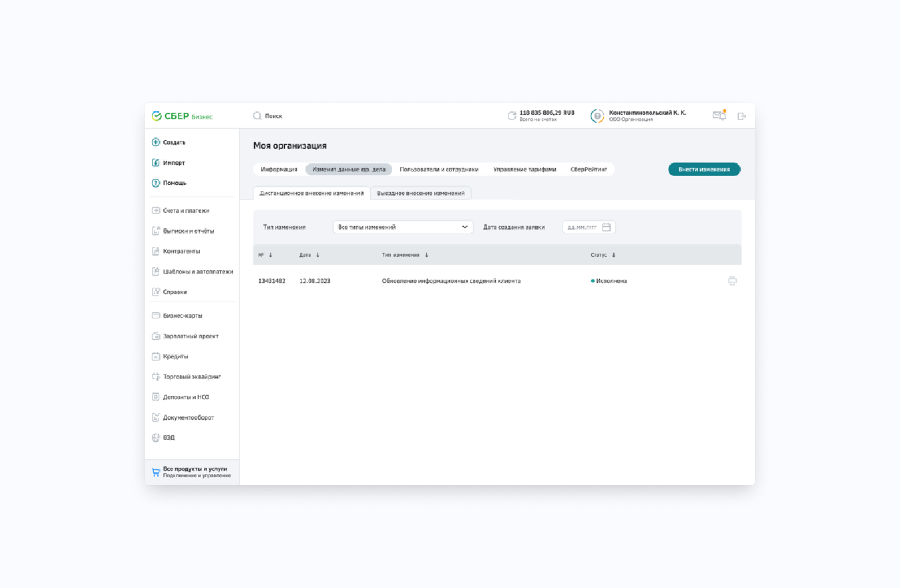Screen dimensions: 900x588
Task: Click Обновление информационных сведений клиента text
Action: pos(451,281)
